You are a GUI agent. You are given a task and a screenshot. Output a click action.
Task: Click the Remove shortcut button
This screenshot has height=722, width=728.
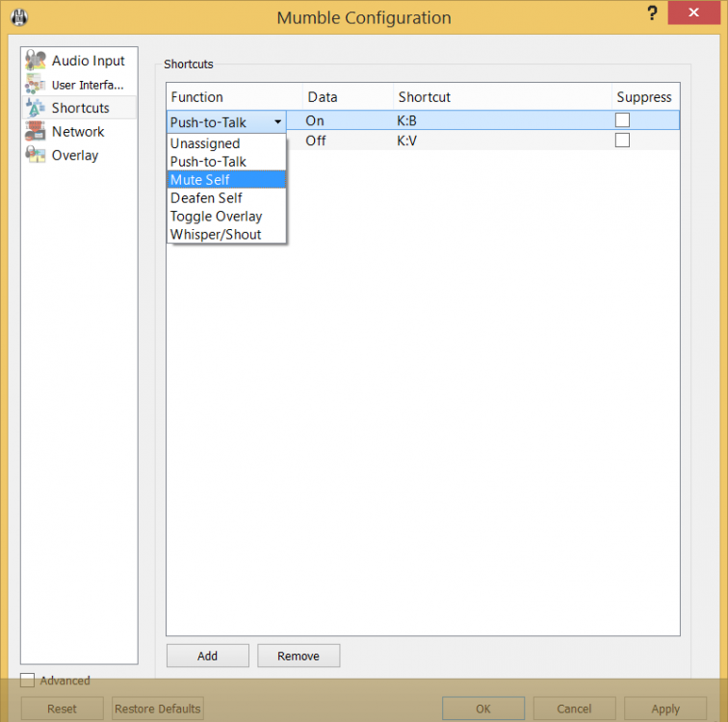(x=299, y=656)
